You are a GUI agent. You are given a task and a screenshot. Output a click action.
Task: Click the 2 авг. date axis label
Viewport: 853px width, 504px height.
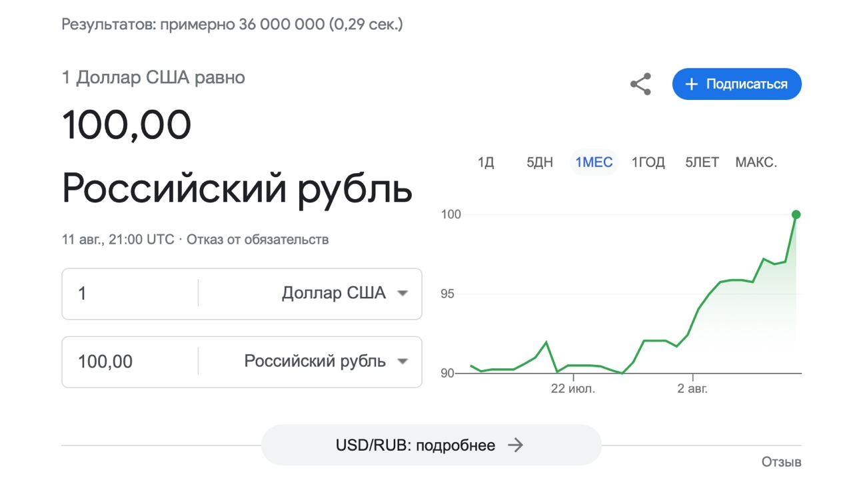[x=692, y=389]
